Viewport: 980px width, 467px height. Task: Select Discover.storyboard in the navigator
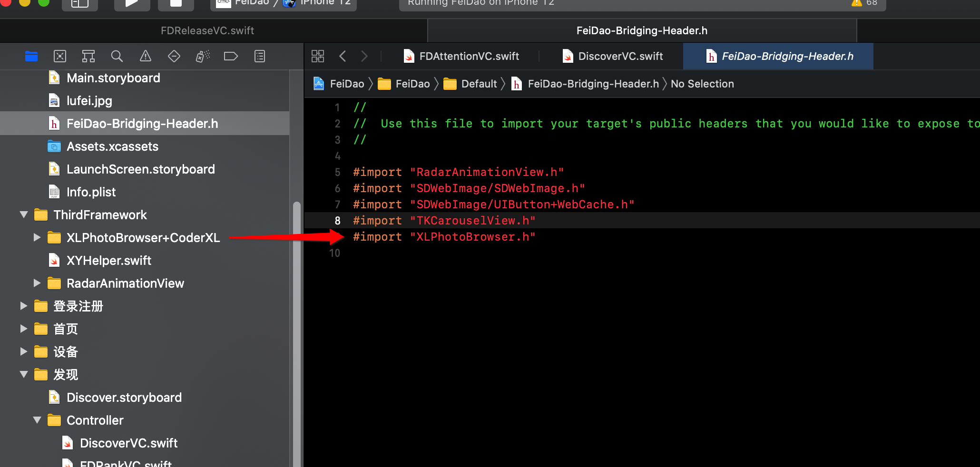[145, 398]
